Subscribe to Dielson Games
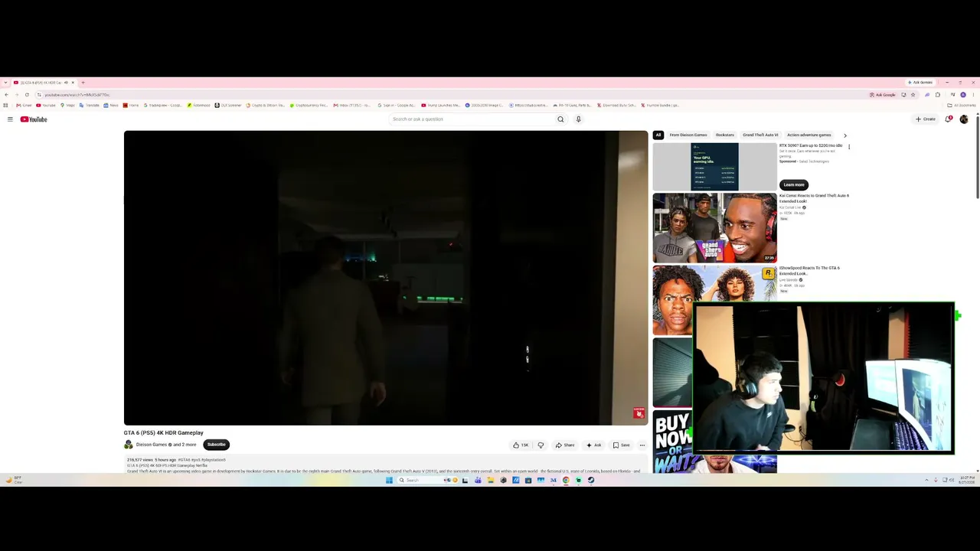This screenshot has width=980, height=551. (217, 445)
